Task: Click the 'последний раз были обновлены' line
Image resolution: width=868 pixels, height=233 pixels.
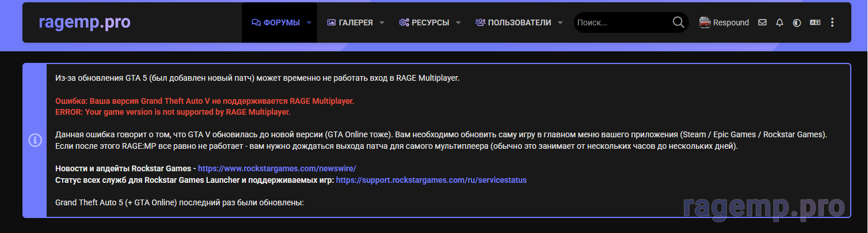Action: click(x=179, y=203)
